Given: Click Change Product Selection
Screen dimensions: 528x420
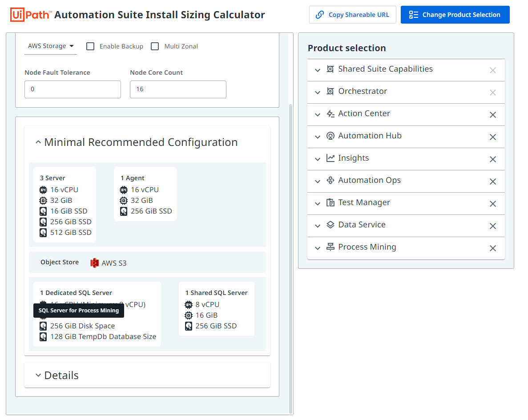Looking at the screenshot, I should click(455, 15).
